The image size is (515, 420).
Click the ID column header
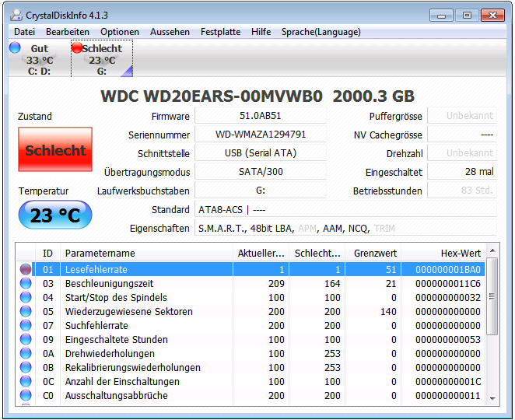(47, 254)
